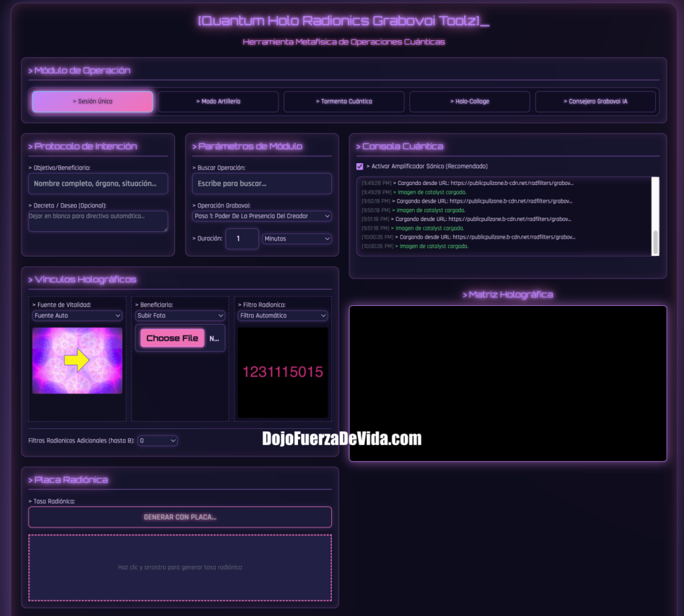
Task: Open the Tormenta Cuántica tab
Action: pos(344,101)
